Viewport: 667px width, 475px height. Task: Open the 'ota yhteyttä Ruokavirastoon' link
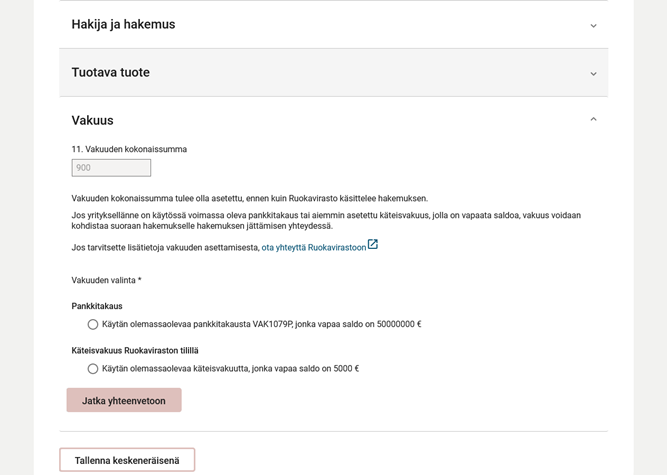313,248
